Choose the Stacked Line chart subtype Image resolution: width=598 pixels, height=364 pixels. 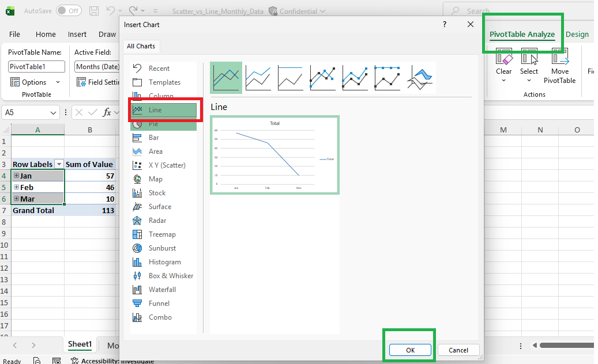click(x=258, y=78)
